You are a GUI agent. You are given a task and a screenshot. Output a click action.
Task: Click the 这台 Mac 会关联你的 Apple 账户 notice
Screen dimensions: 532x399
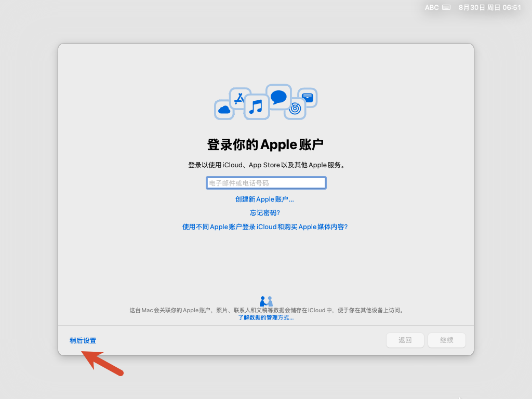(x=267, y=310)
